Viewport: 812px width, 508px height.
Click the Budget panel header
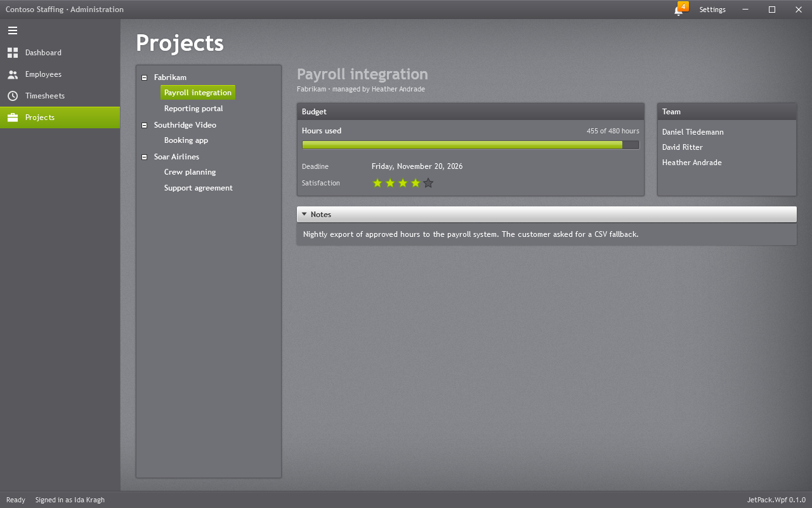click(x=471, y=112)
